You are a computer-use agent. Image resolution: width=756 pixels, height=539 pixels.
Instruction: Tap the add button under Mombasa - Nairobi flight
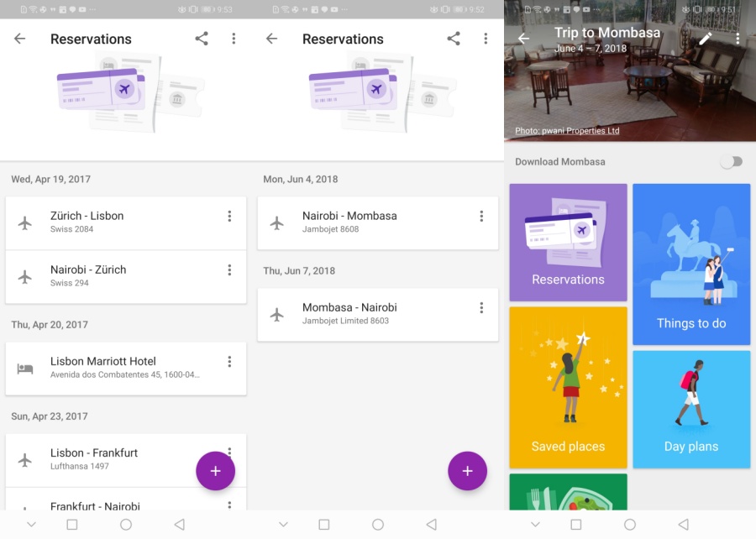click(467, 471)
